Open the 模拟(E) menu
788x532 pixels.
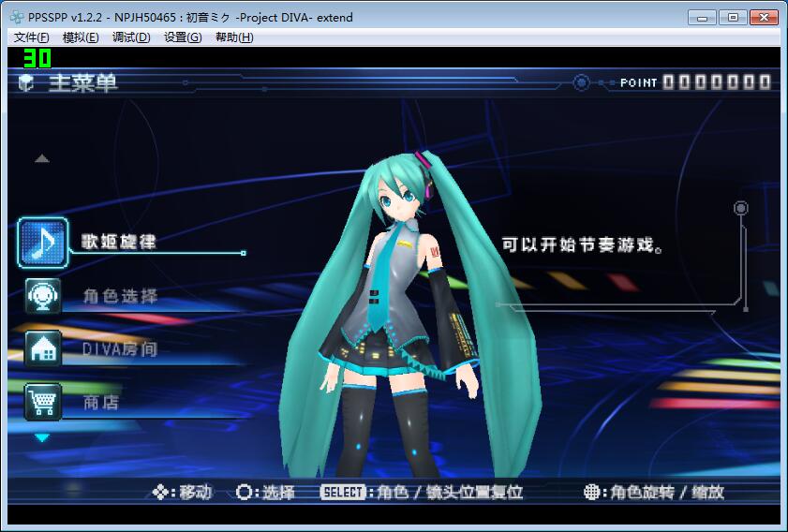[x=81, y=37]
